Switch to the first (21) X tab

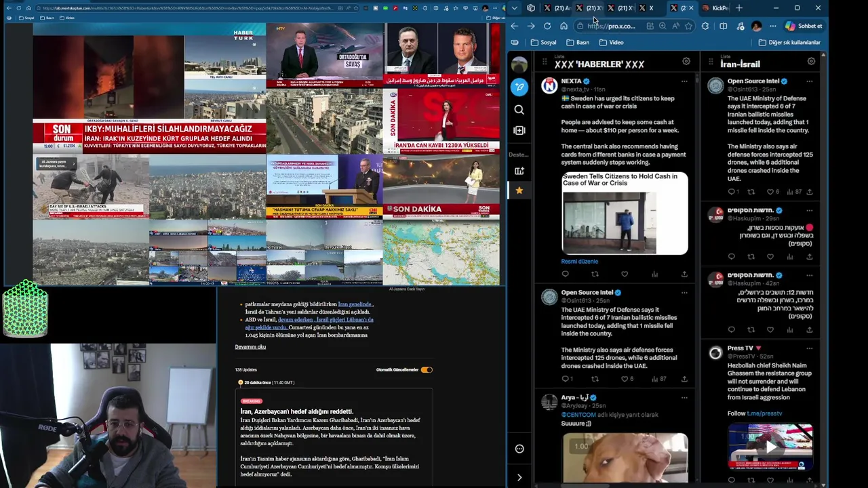tap(556, 8)
